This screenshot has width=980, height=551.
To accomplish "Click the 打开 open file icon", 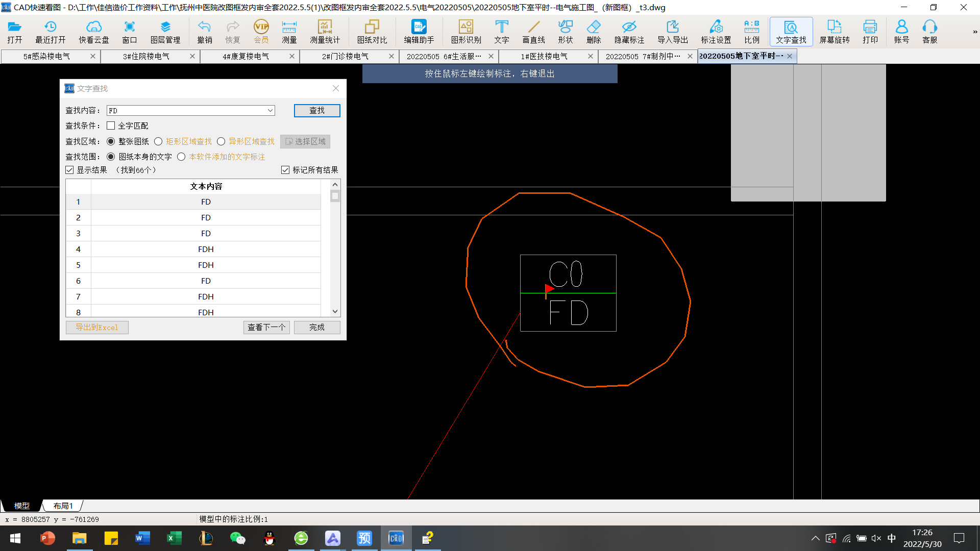I will click(15, 32).
